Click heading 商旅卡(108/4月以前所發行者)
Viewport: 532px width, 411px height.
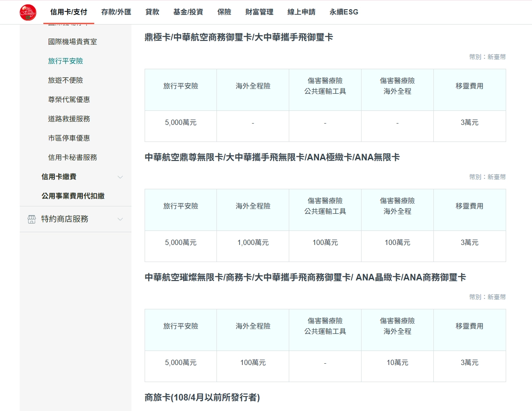click(x=202, y=397)
